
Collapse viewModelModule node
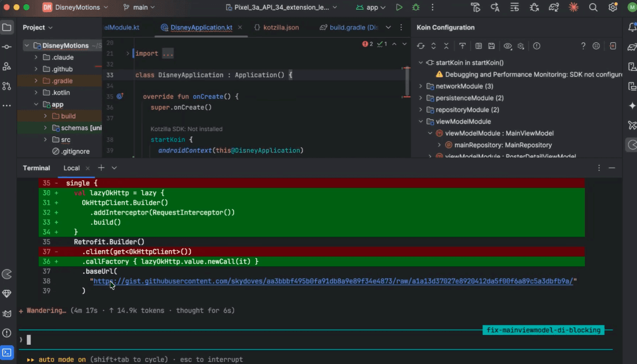tap(421, 121)
